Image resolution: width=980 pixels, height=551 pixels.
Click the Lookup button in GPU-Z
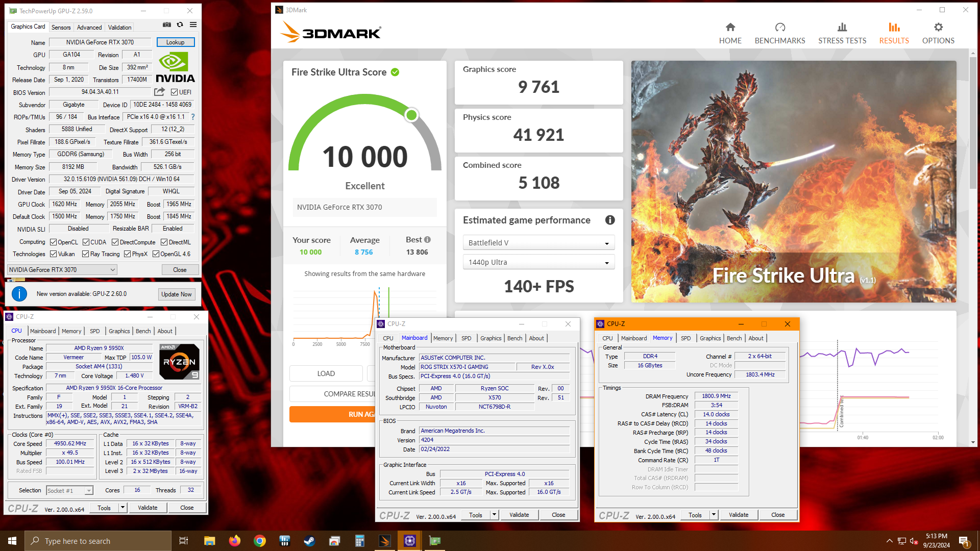tap(175, 42)
